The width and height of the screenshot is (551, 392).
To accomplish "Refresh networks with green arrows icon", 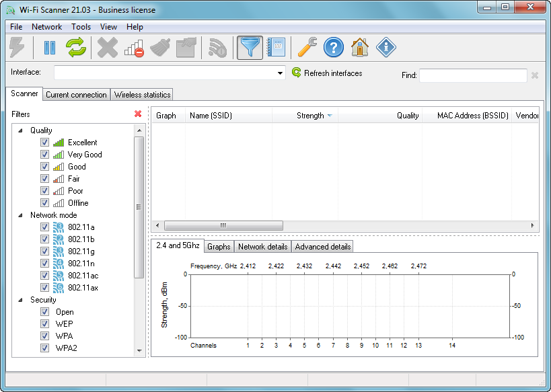I will point(75,48).
